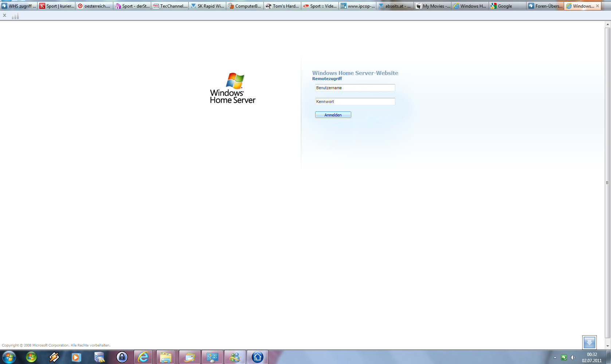Click the blue download arrow button
Image resolution: width=611 pixels, height=364 pixels.
[590, 342]
